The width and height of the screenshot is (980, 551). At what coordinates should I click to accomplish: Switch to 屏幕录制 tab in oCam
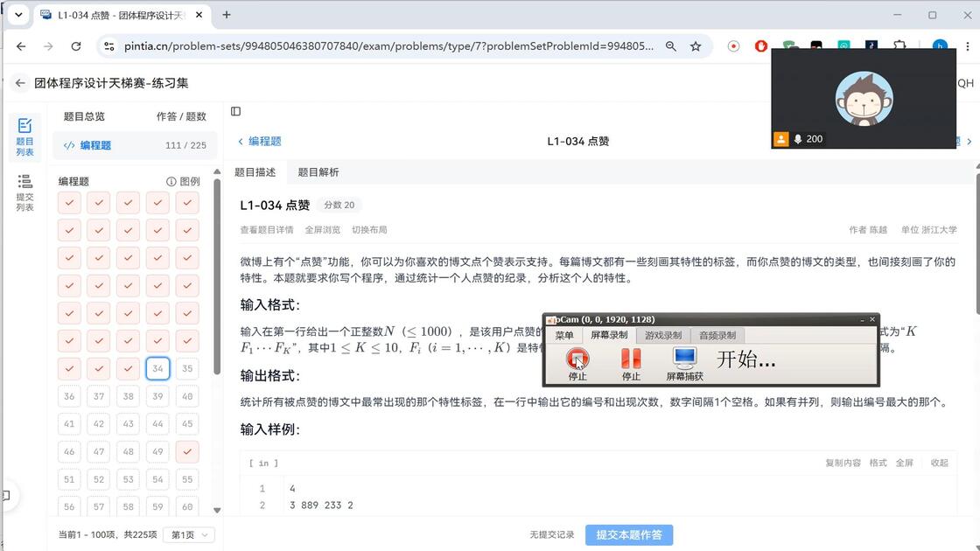[609, 336]
